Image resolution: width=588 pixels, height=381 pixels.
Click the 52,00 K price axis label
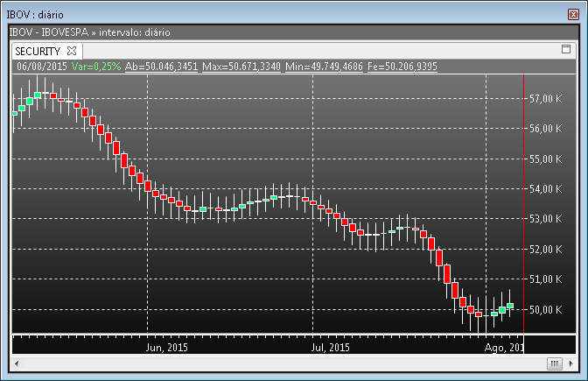pyautogui.click(x=546, y=249)
